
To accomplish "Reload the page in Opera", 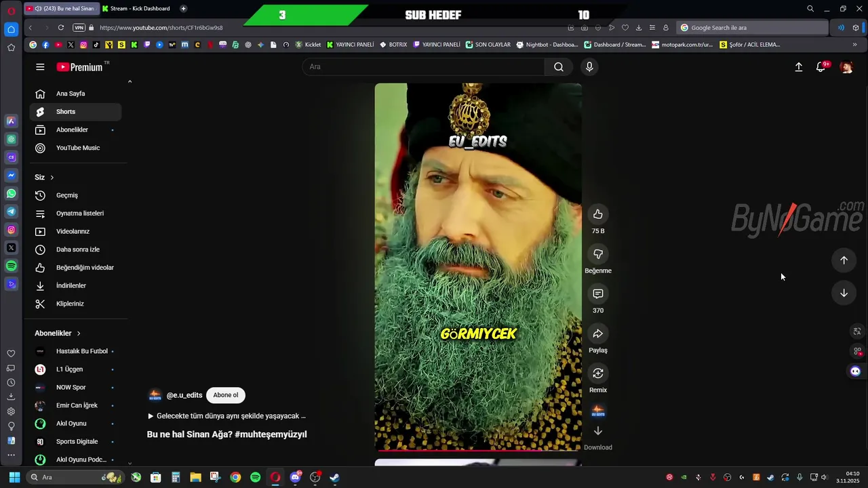I will click(x=61, y=28).
